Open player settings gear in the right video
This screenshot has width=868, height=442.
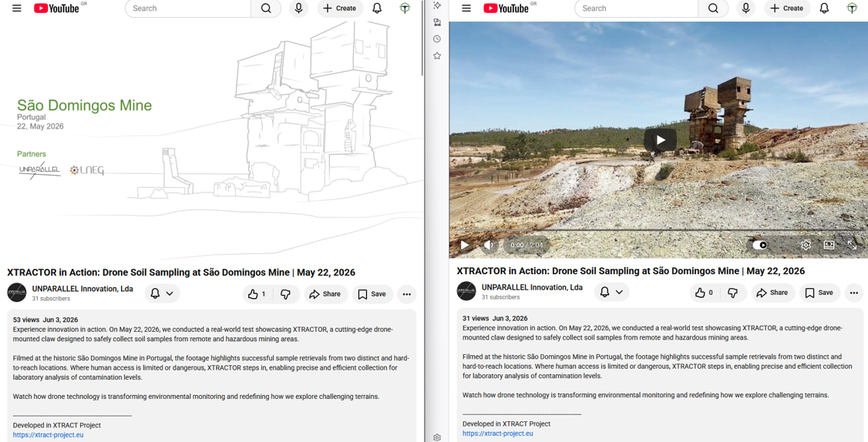click(806, 245)
